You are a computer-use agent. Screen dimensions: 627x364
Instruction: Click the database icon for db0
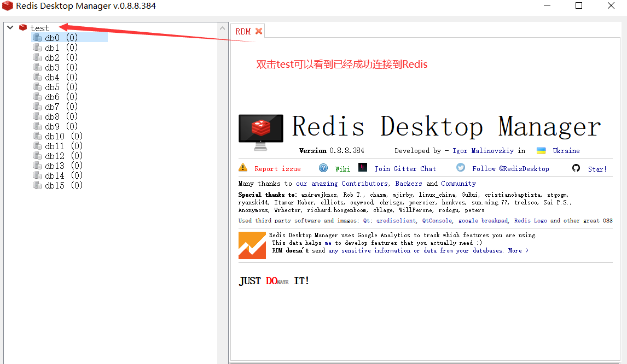point(37,38)
